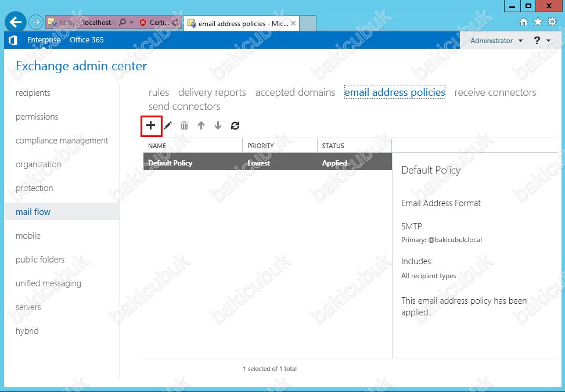
Task: Open organization in the left navigation
Action: tap(38, 164)
